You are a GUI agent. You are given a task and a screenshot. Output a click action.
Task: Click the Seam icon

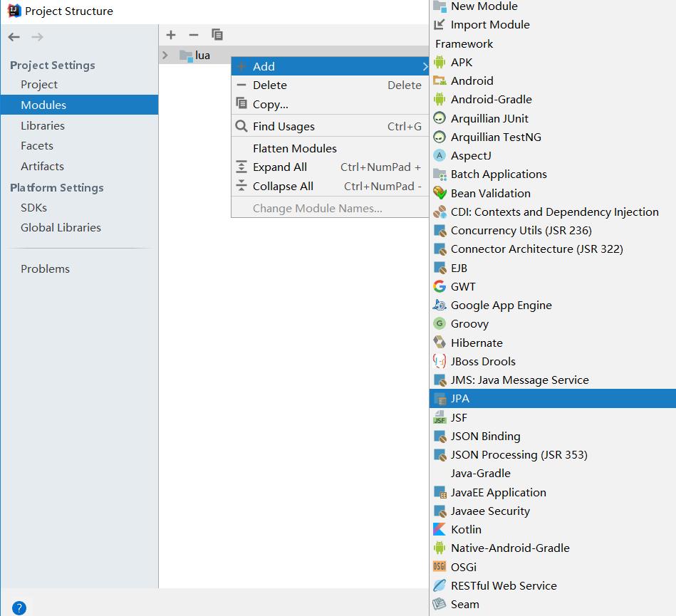pyautogui.click(x=440, y=604)
